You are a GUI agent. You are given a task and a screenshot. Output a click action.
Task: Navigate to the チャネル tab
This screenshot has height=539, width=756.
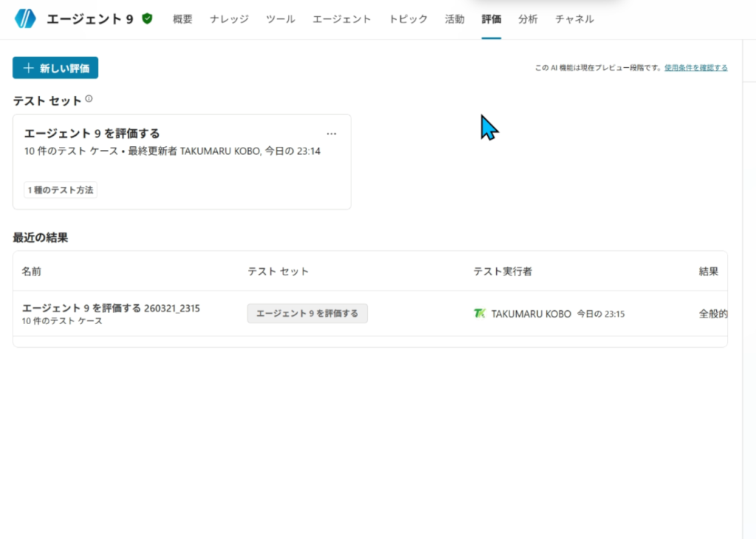click(574, 19)
